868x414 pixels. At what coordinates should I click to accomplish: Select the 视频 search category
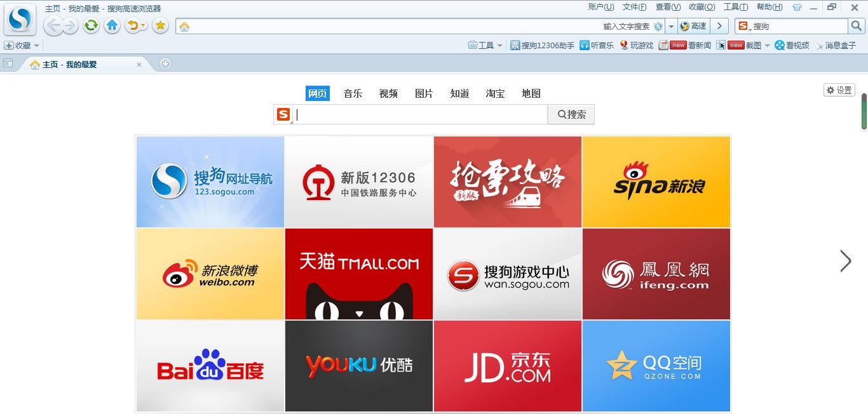pyautogui.click(x=389, y=93)
